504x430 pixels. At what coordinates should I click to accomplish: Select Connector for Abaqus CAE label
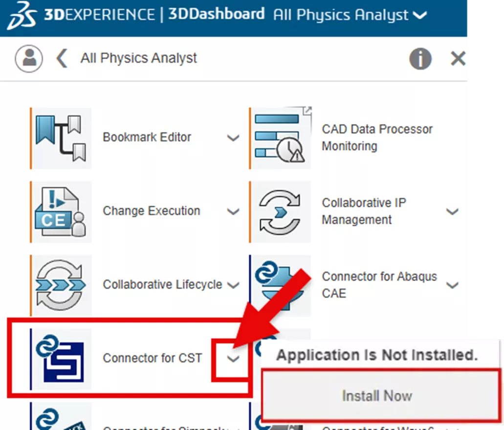click(x=379, y=285)
